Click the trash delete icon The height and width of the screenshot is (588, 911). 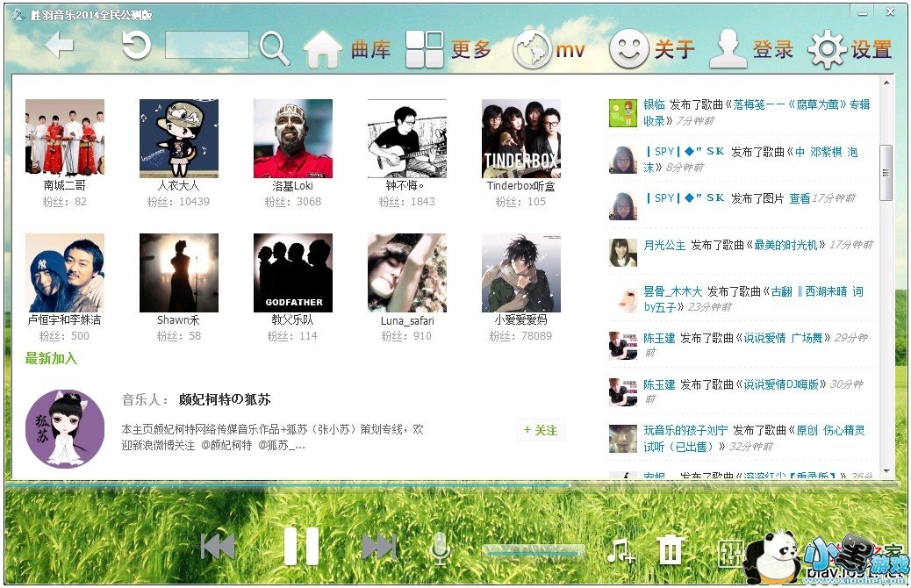pyautogui.click(x=670, y=549)
